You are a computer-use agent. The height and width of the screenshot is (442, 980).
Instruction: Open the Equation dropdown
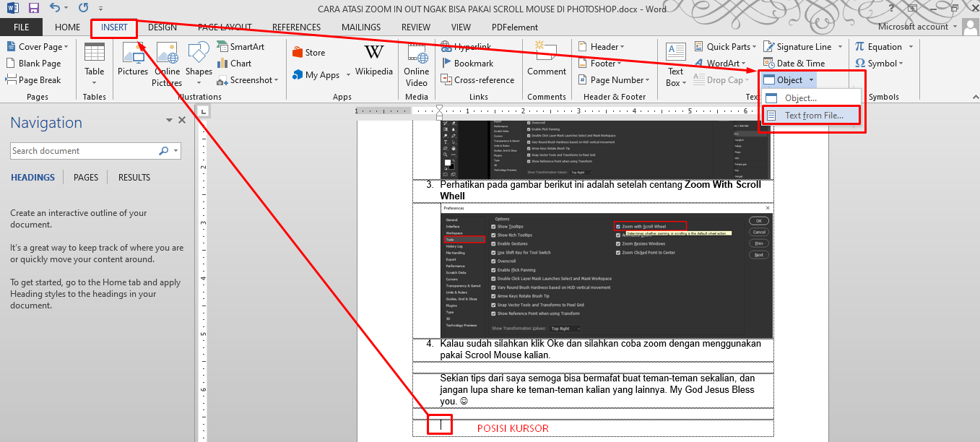[910, 48]
